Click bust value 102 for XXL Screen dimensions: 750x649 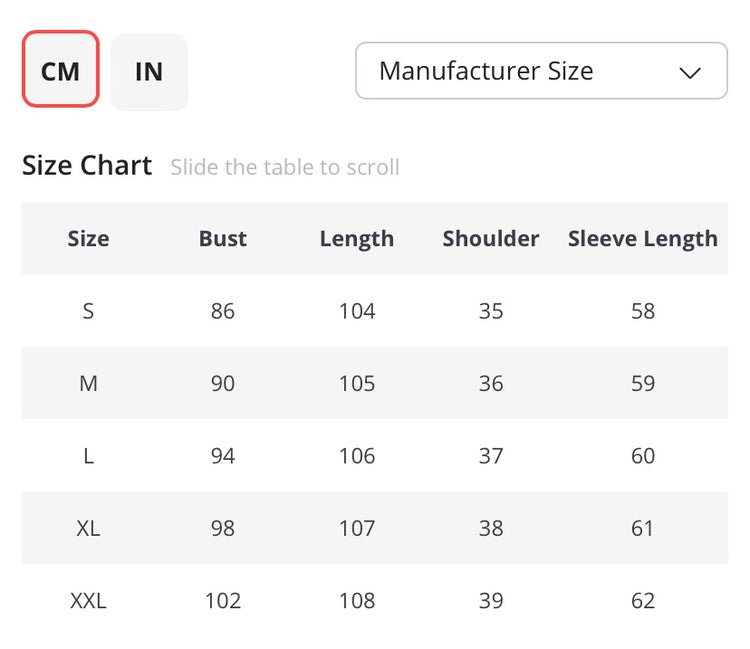pos(222,601)
